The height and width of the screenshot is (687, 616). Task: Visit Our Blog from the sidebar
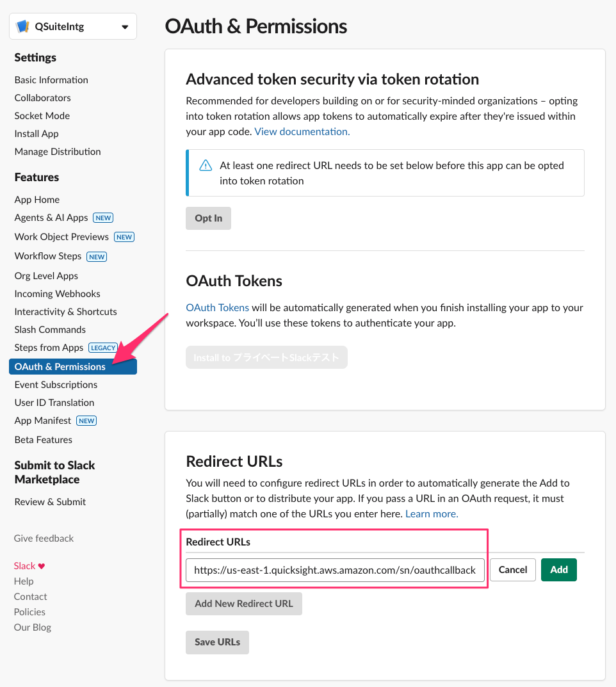point(32,627)
